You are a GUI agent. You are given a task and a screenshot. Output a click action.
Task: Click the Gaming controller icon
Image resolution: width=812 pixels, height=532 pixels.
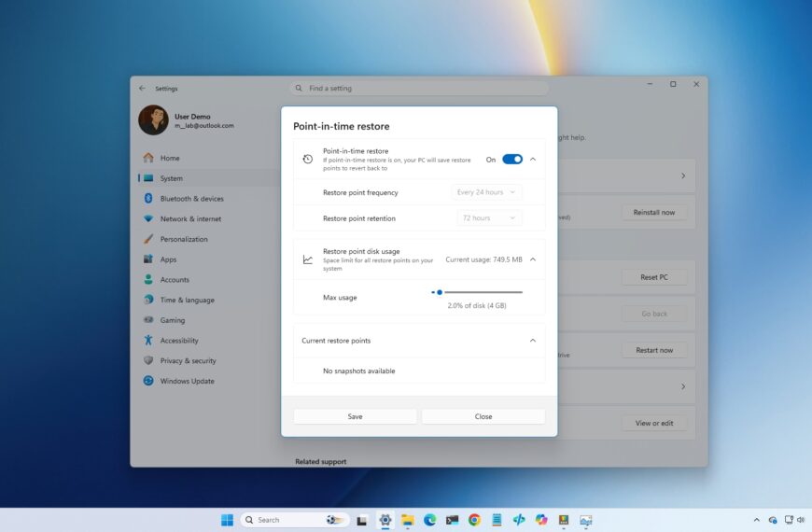coord(148,319)
